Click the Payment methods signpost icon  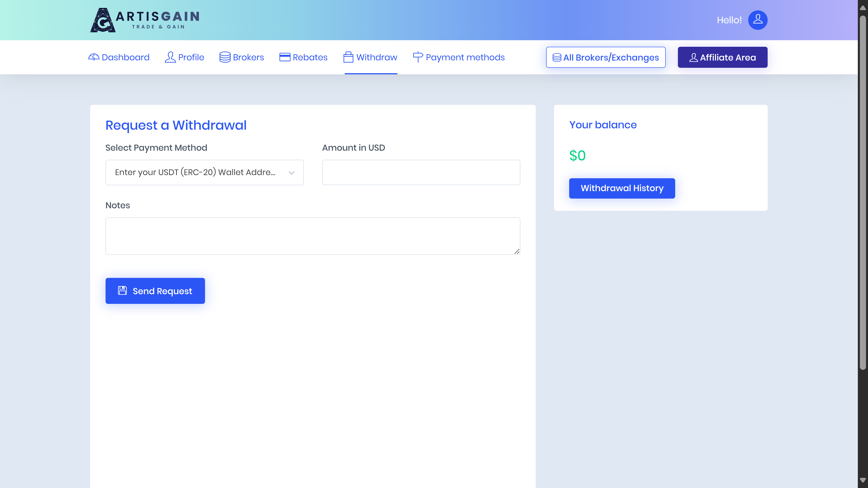[x=418, y=57]
